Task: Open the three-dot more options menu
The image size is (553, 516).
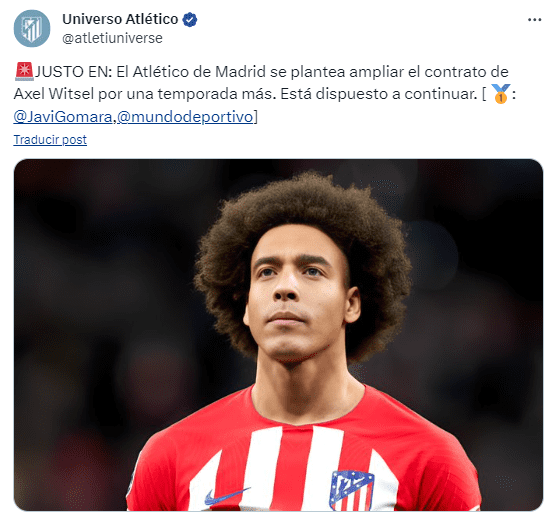Action: pyautogui.click(x=534, y=20)
